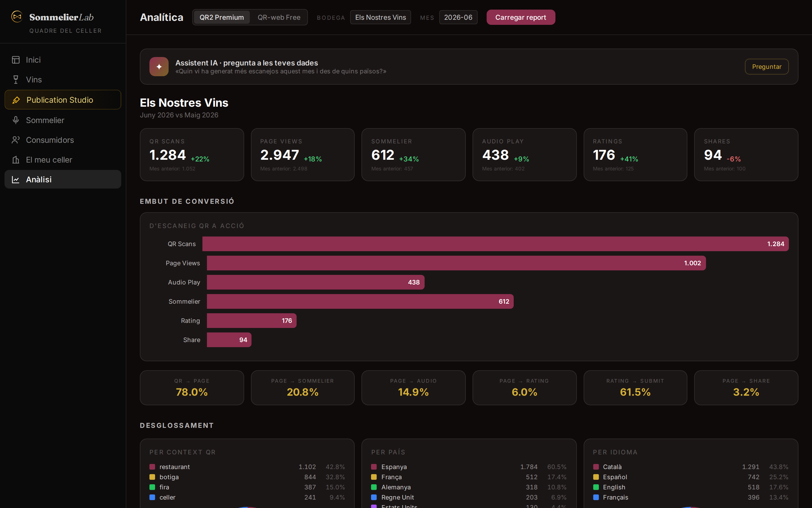812x508 pixels.
Task: Click the Français legend swatch
Action: coord(596,497)
